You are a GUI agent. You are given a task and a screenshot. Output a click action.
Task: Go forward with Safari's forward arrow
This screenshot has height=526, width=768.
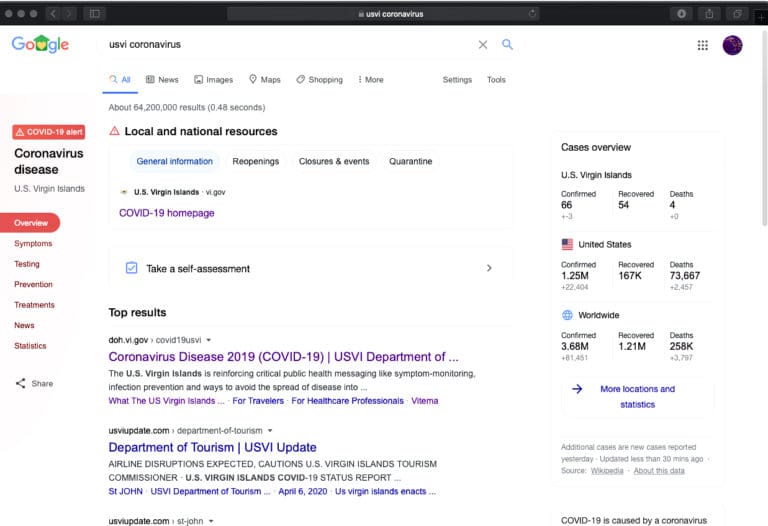69,14
